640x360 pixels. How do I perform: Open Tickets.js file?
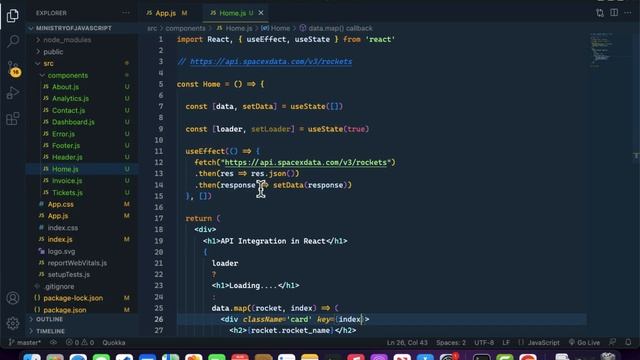[x=67, y=193]
